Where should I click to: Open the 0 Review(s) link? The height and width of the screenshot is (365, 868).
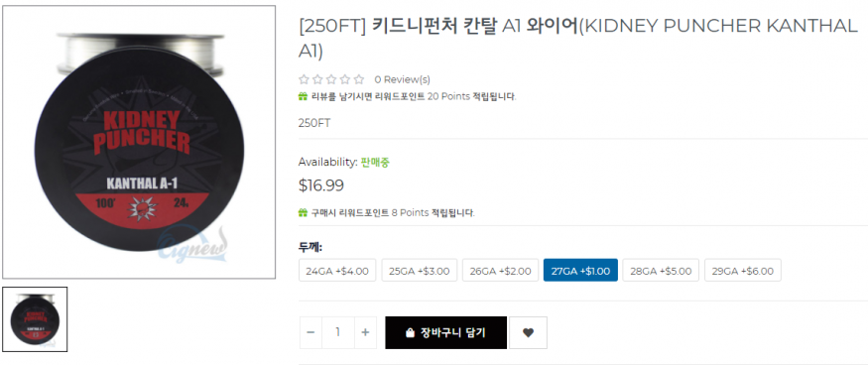coord(403,79)
